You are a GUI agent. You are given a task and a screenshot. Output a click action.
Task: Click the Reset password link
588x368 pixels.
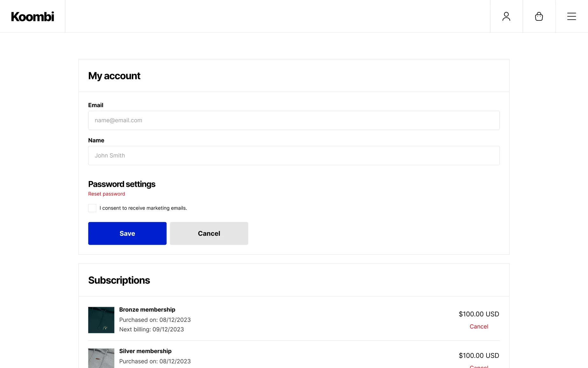point(106,194)
